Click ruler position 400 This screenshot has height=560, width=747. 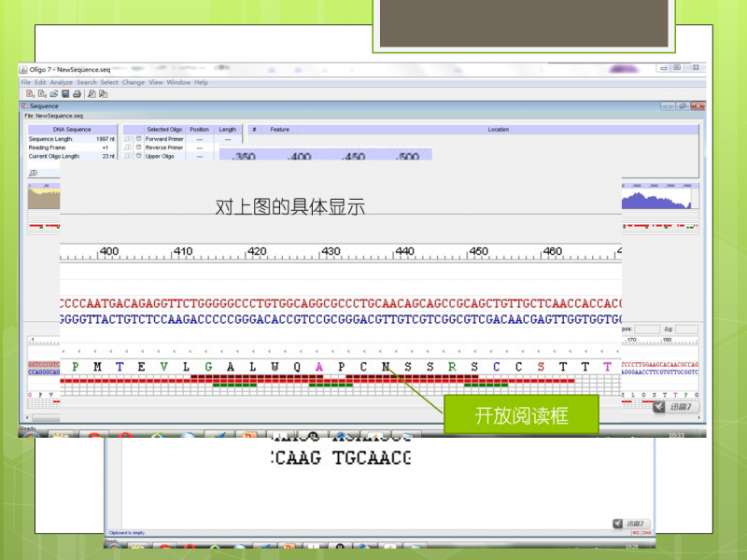[109, 251]
